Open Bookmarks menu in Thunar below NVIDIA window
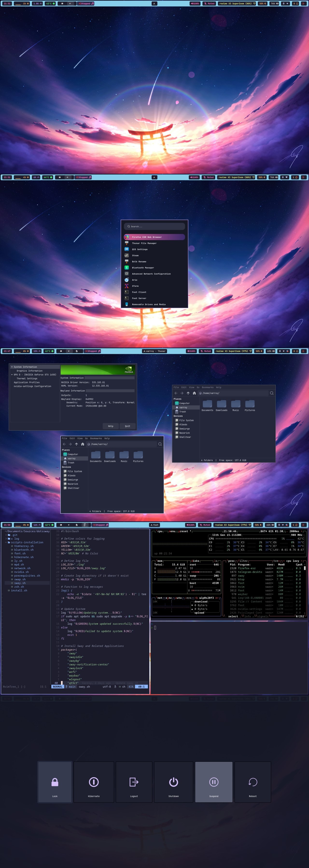309x868 pixels. point(96,438)
